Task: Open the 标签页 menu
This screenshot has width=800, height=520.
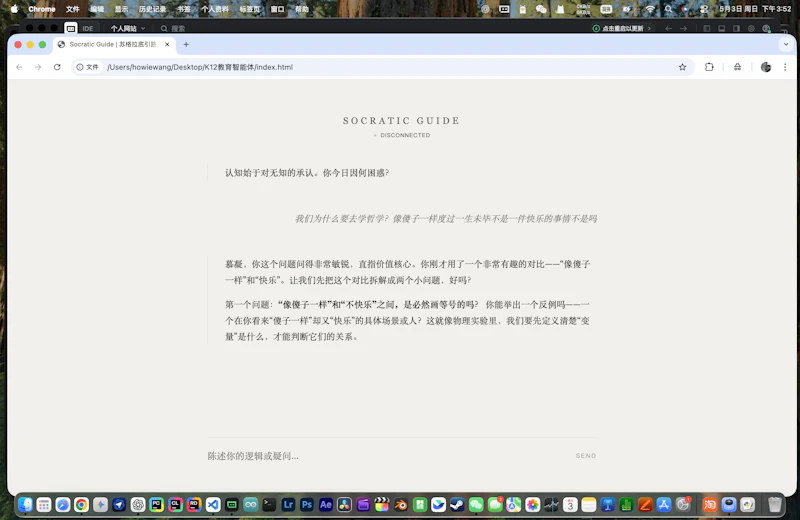Action: (249, 9)
